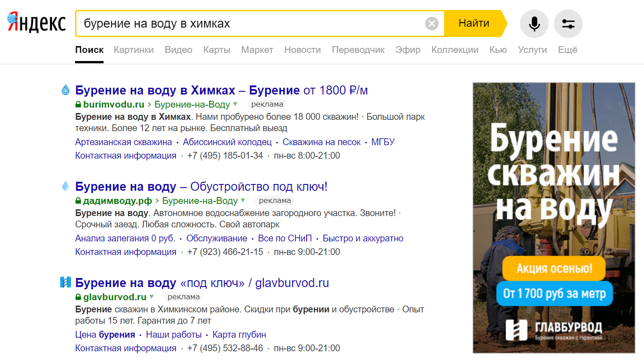This screenshot has height=363, width=644.
Task: Switch to the Видео tab
Action: coord(179,50)
